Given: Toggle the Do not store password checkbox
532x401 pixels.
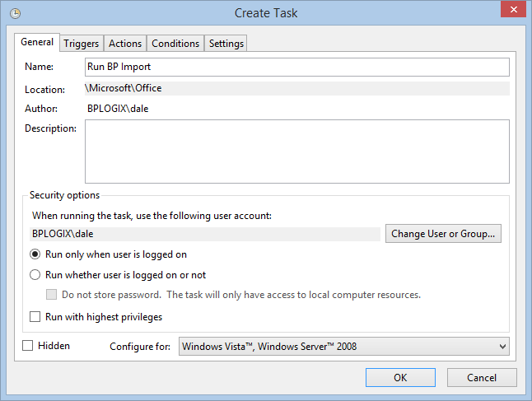Looking at the screenshot, I should 53,295.
